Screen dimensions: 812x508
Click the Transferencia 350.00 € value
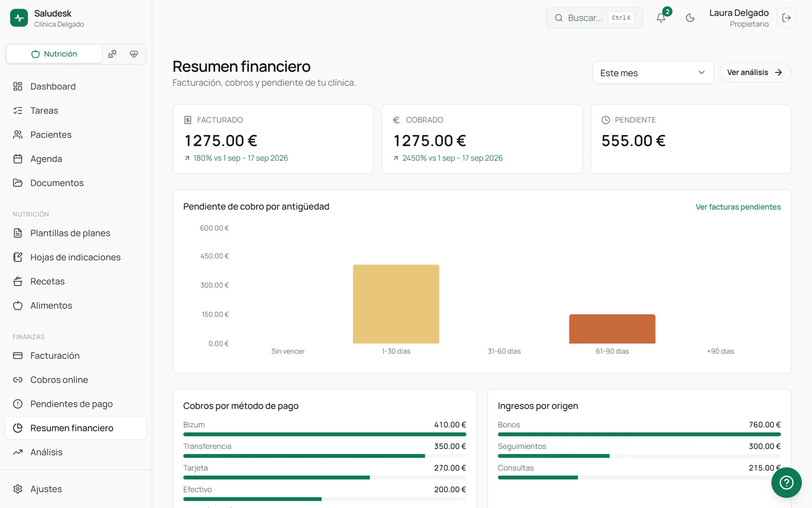[x=450, y=446]
